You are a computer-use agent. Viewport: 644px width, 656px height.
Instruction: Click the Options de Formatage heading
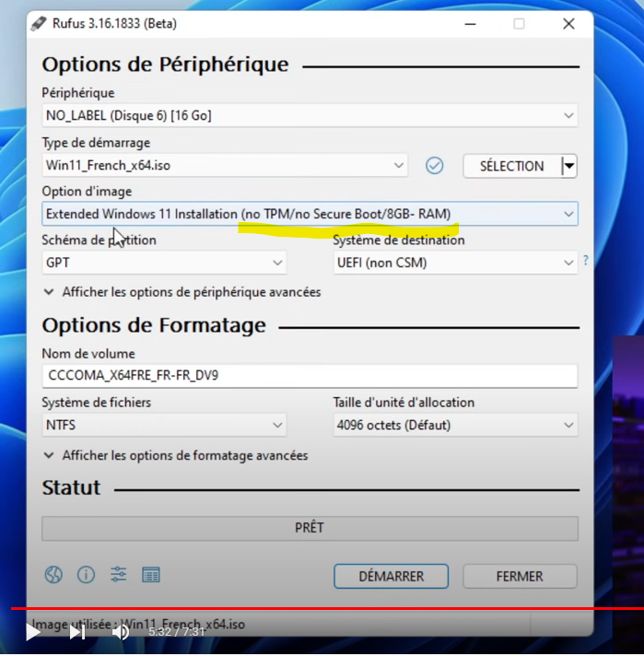point(154,325)
